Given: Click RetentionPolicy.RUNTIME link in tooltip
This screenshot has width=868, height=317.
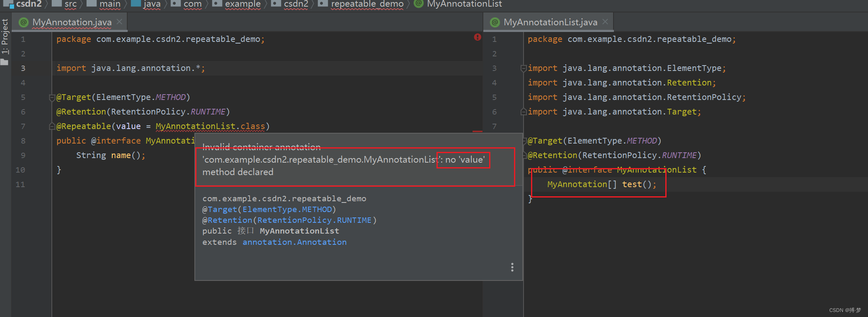Looking at the screenshot, I should 314,220.
